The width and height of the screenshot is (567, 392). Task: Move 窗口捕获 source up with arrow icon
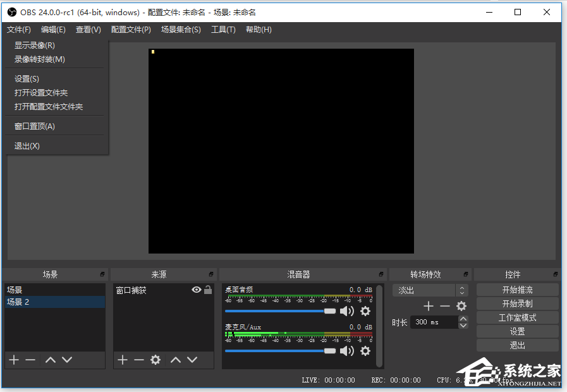tap(176, 360)
